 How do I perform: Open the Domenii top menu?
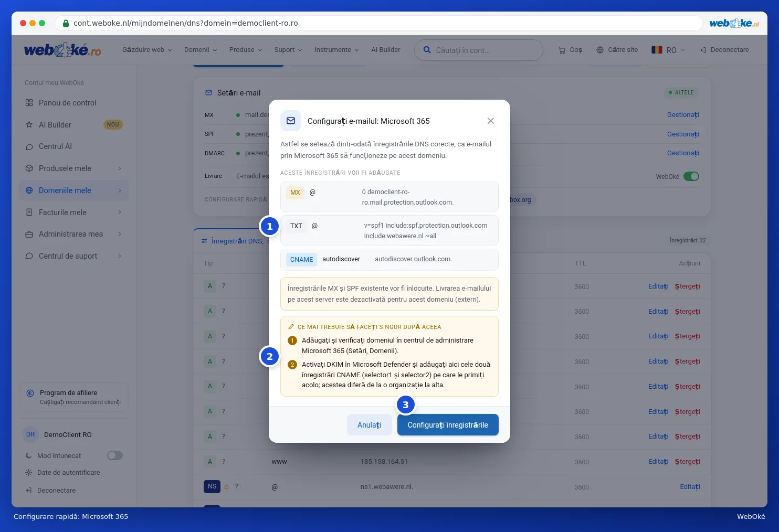201,50
